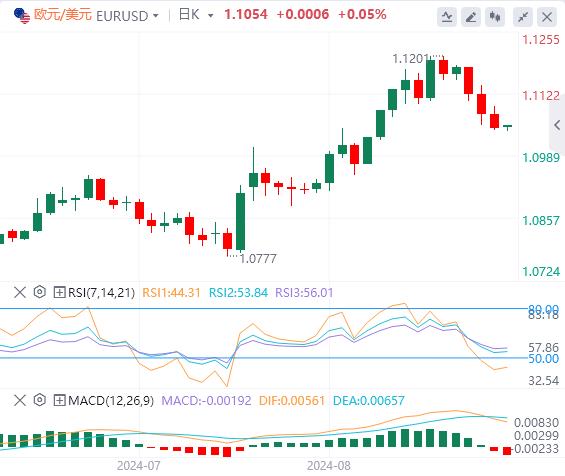Expand the right side panel arrow

(x=557, y=125)
